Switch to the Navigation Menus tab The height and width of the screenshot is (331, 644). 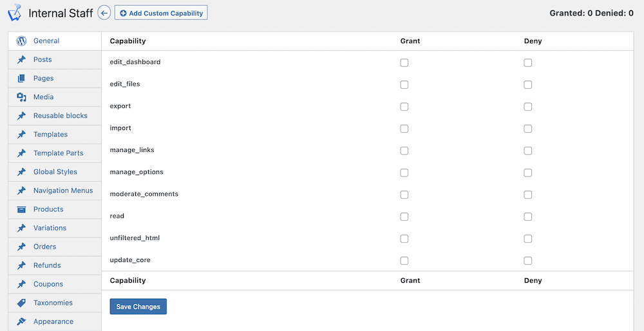coord(55,191)
